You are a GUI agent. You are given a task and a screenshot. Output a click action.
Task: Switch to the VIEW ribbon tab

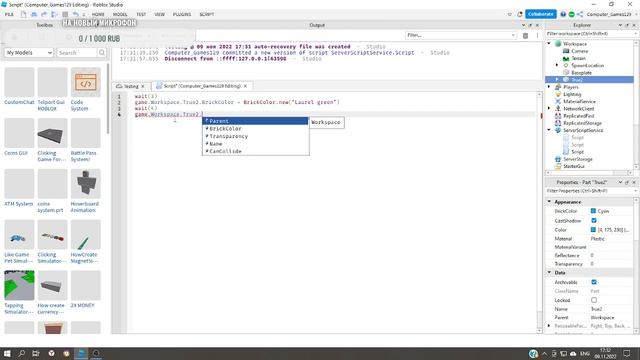coord(160,14)
